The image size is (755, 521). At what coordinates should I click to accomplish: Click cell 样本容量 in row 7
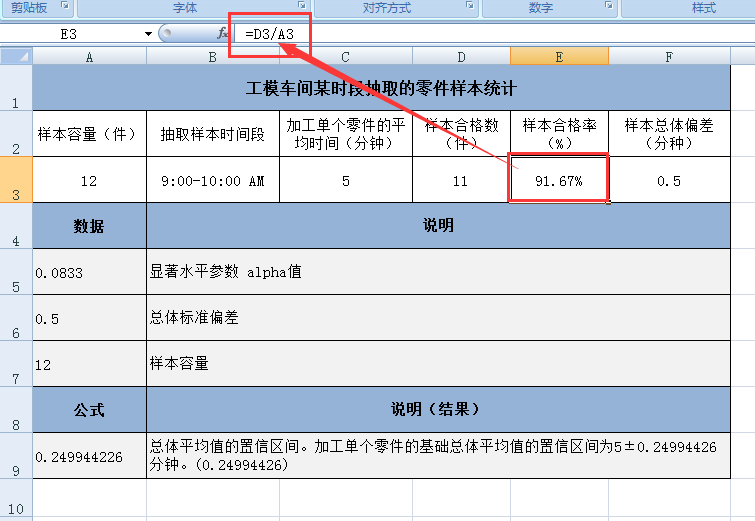(x=438, y=364)
